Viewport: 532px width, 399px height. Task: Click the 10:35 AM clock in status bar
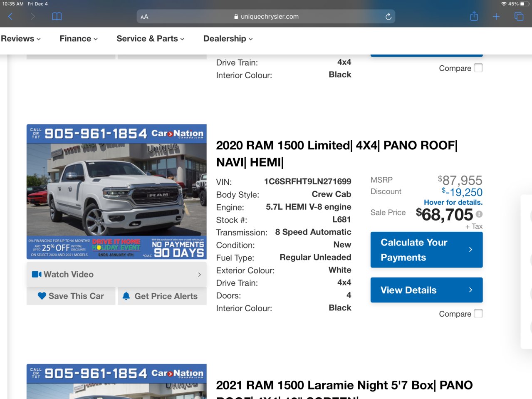click(x=12, y=4)
